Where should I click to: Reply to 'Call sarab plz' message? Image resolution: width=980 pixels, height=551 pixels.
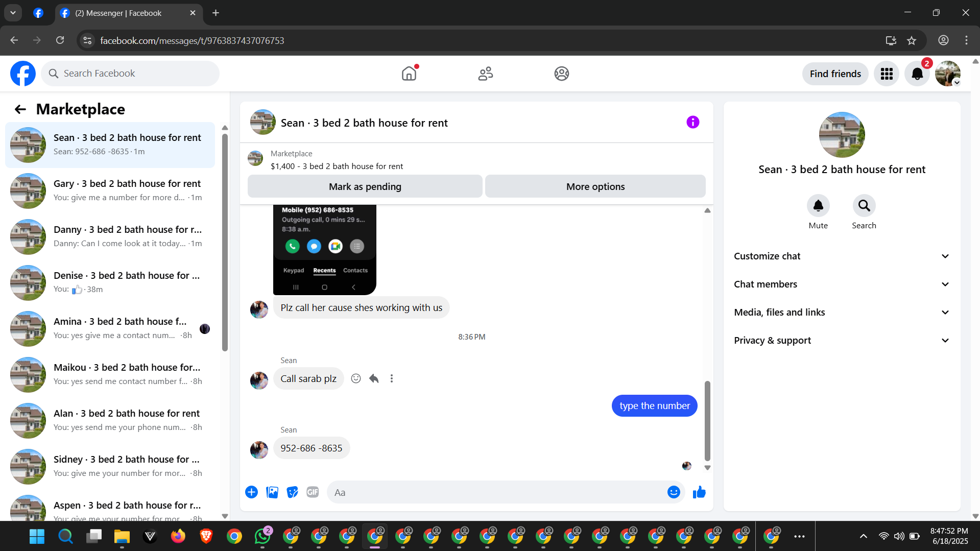point(374,378)
